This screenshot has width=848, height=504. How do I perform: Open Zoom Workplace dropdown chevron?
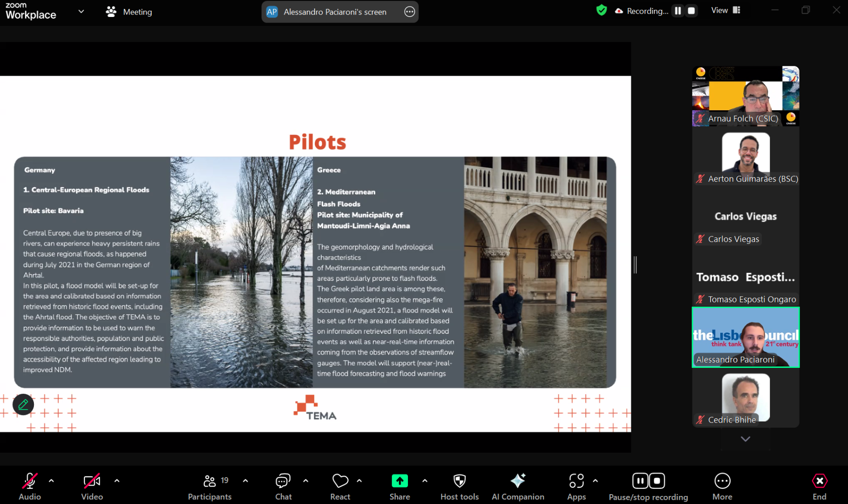point(81,12)
